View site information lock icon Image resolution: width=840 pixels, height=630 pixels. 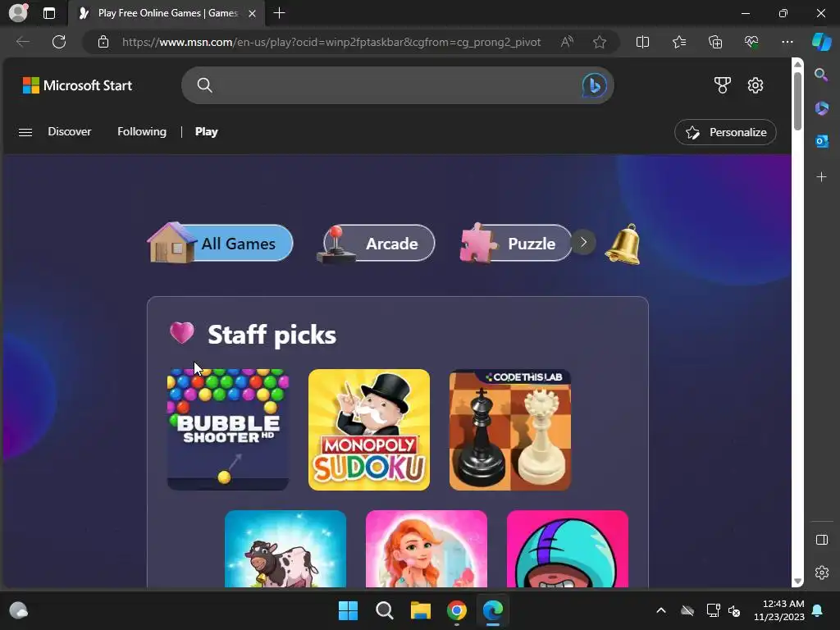103,42
